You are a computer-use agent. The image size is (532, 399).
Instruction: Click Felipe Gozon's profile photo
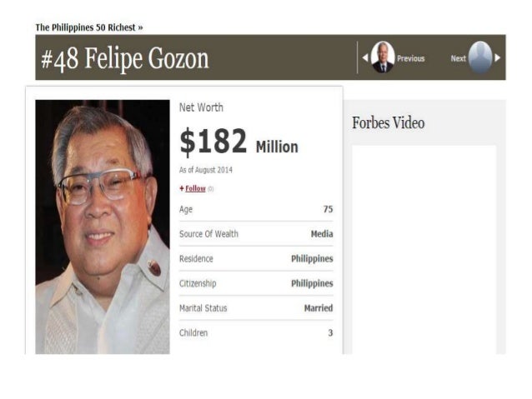(103, 227)
